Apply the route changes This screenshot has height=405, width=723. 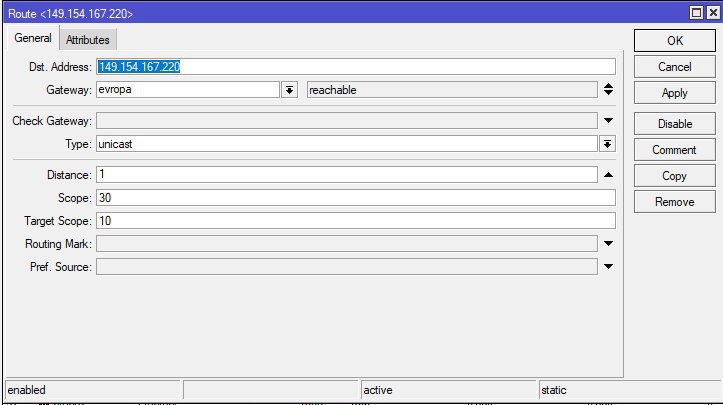tap(675, 93)
